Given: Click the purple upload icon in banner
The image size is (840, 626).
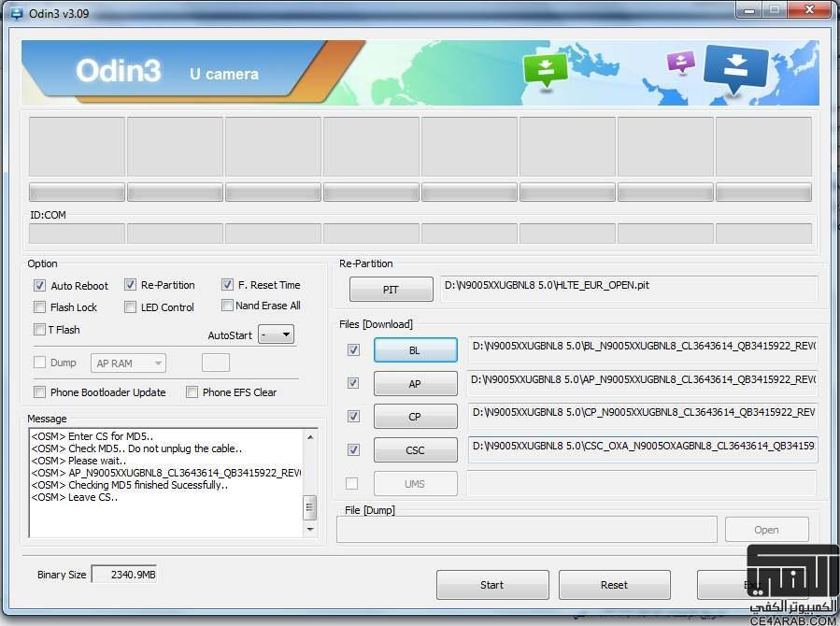Looking at the screenshot, I should click(x=681, y=62).
